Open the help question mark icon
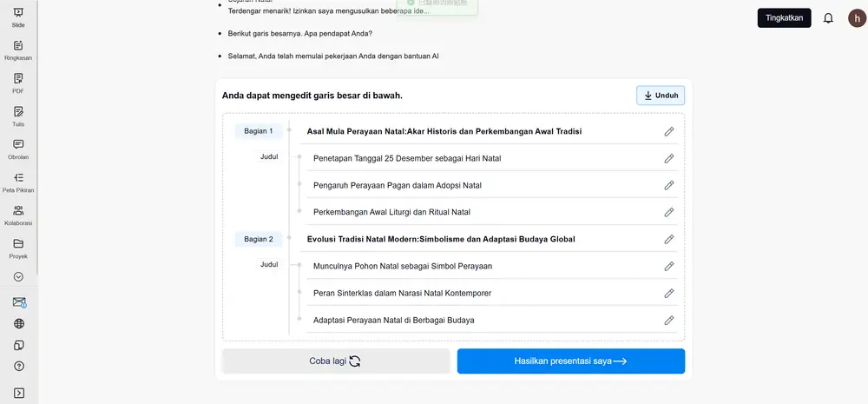 [19, 366]
